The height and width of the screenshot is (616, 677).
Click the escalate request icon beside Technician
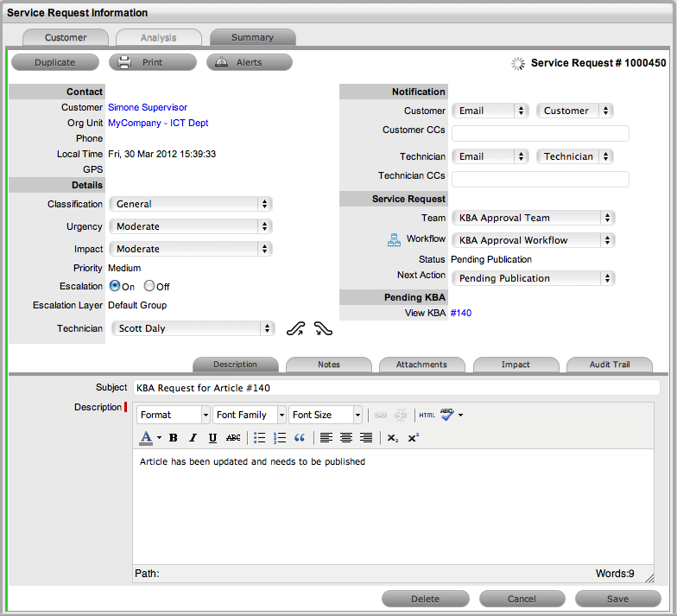coord(295,328)
